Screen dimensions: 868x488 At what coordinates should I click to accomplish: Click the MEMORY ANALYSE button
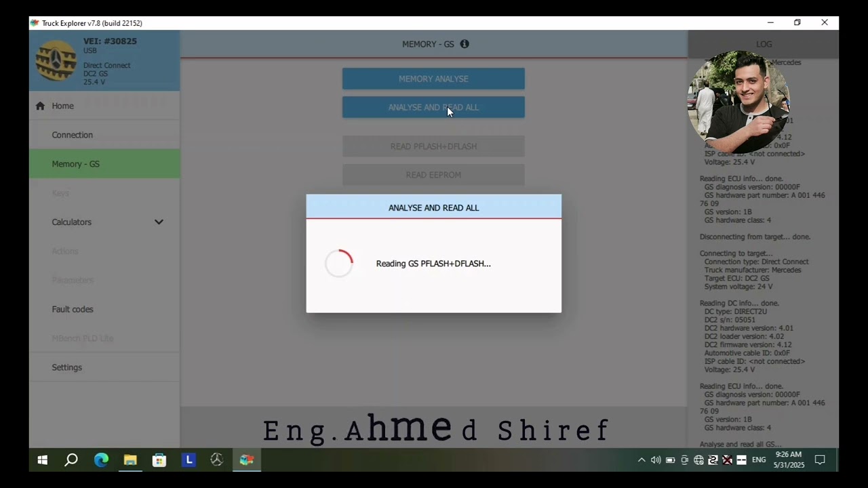[x=433, y=79]
